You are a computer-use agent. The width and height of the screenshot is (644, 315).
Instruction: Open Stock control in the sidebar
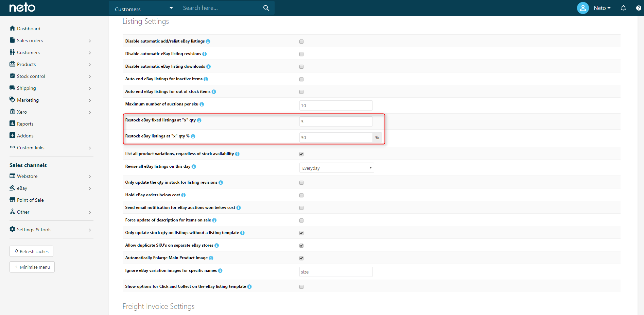click(x=31, y=76)
